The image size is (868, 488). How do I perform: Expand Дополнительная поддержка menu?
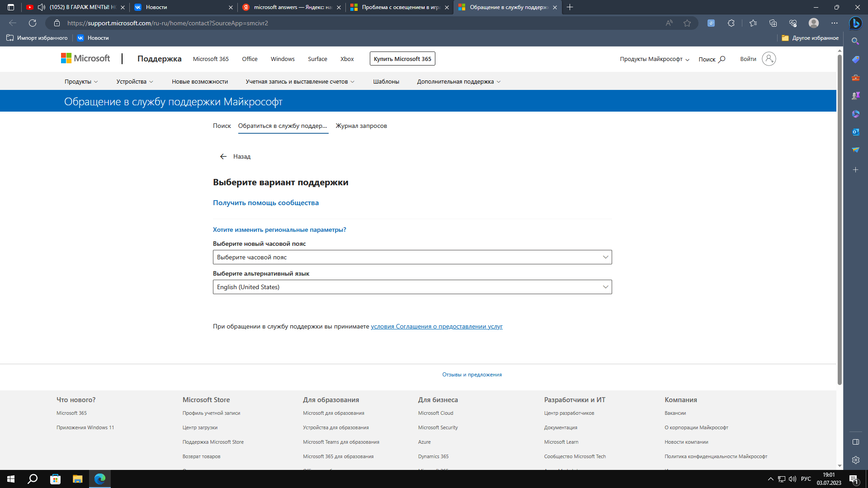coord(459,82)
